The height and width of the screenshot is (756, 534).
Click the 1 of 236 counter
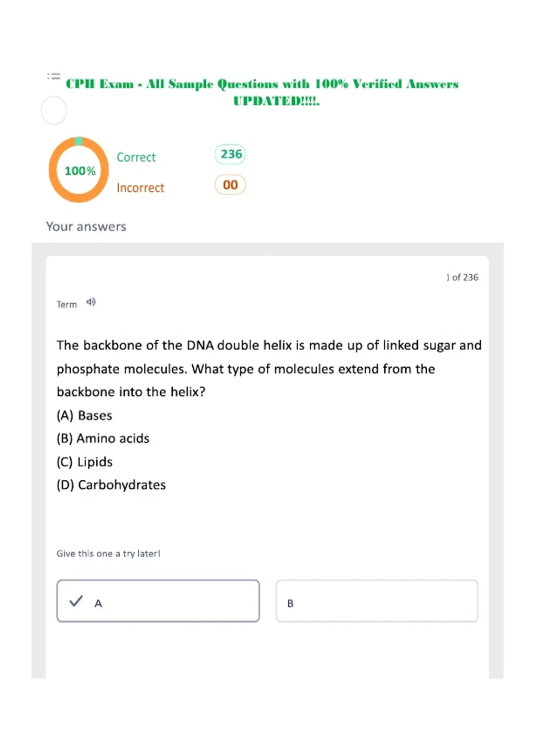pos(462,277)
